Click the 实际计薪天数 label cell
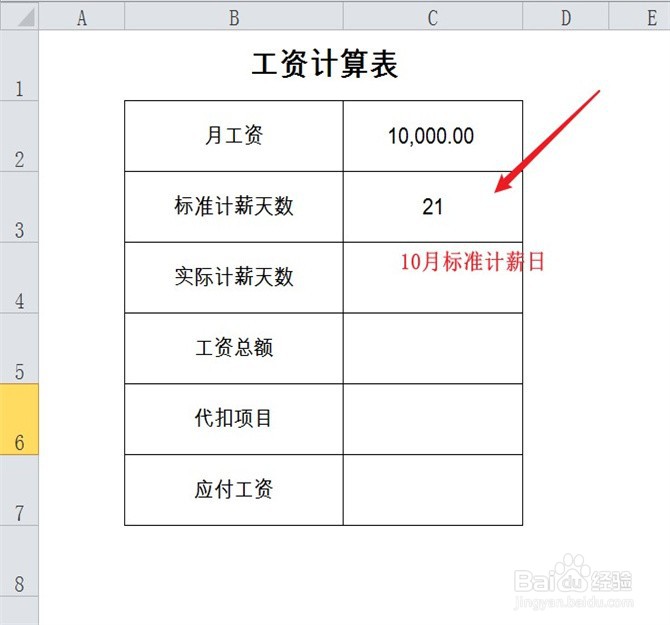 pyautogui.click(x=234, y=278)
